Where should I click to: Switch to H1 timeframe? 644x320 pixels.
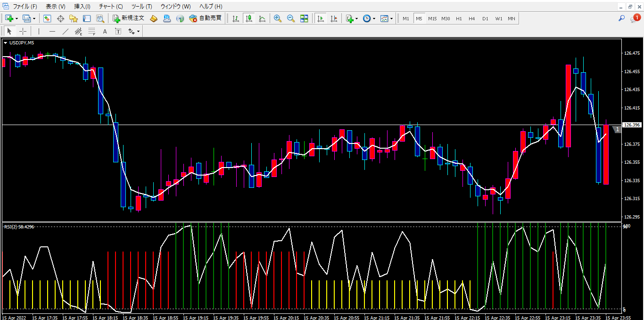pos(458,18)
